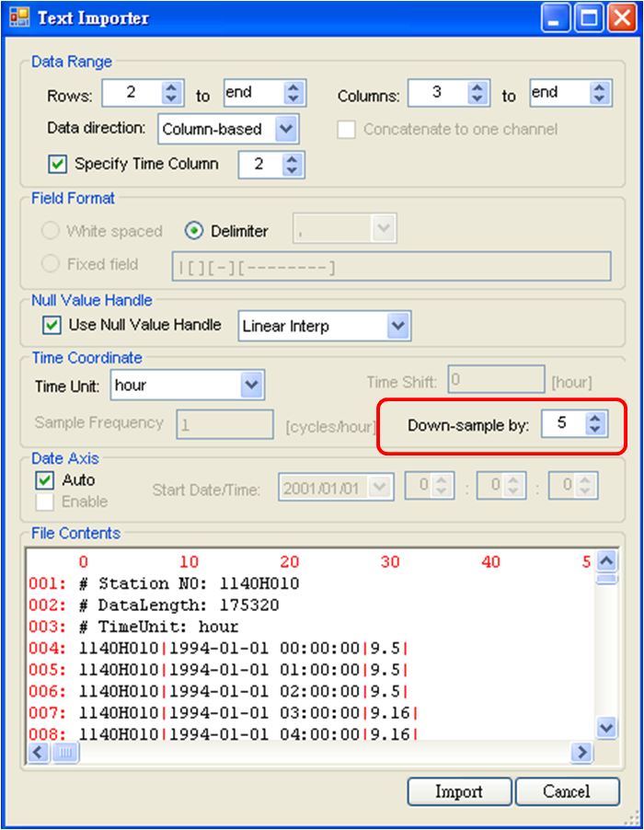Click the Cancel button

(566, 791)
